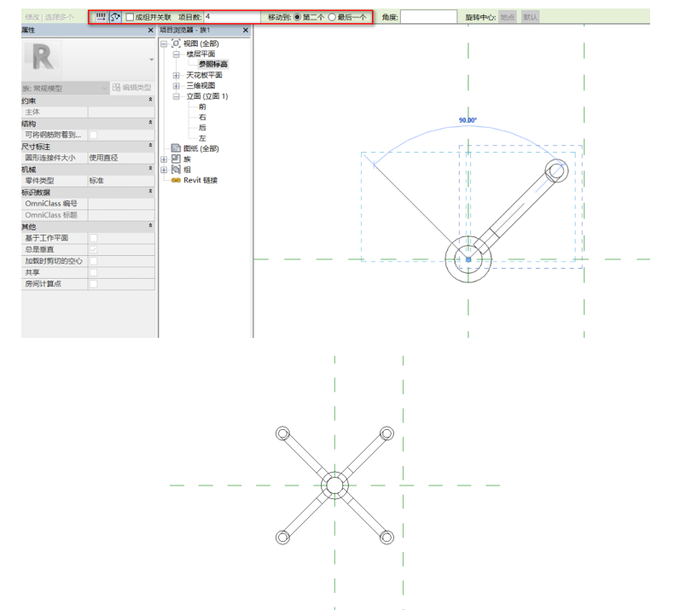Screen dimensions: 680x616
Task: Click the Revit R type preview thumbnail
Action: click(42, 59)
